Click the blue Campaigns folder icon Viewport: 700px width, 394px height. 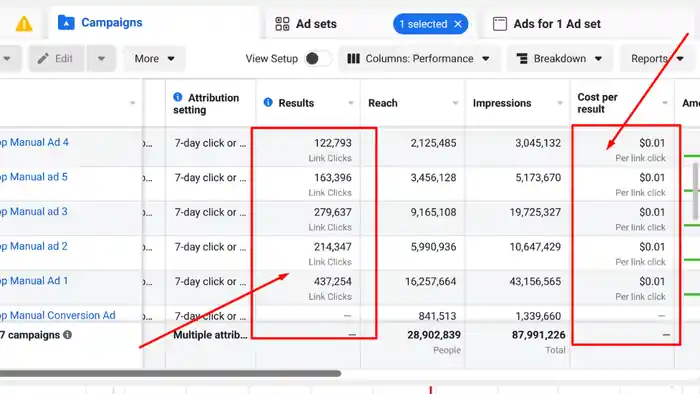pos(66,22)
